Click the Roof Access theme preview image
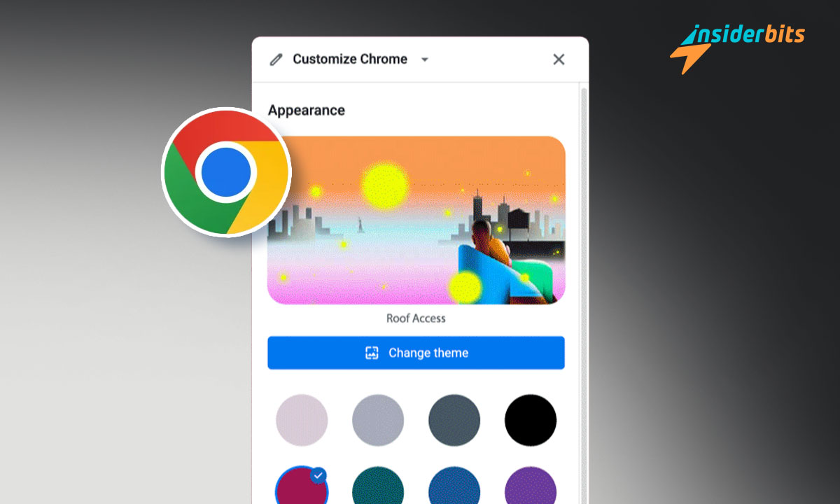This screenshot has height=504, width=840. pyautogui.click(x=416, y=220)
